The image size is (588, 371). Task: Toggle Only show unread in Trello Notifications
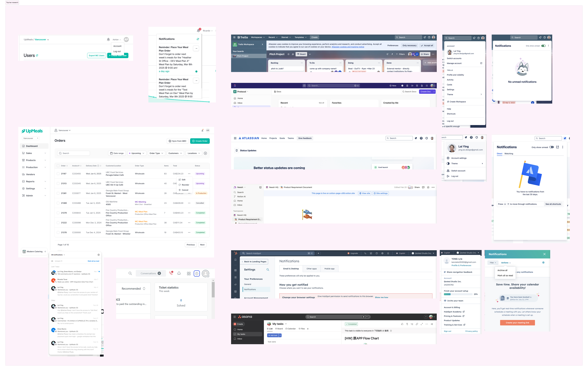[x=544, y=46]
